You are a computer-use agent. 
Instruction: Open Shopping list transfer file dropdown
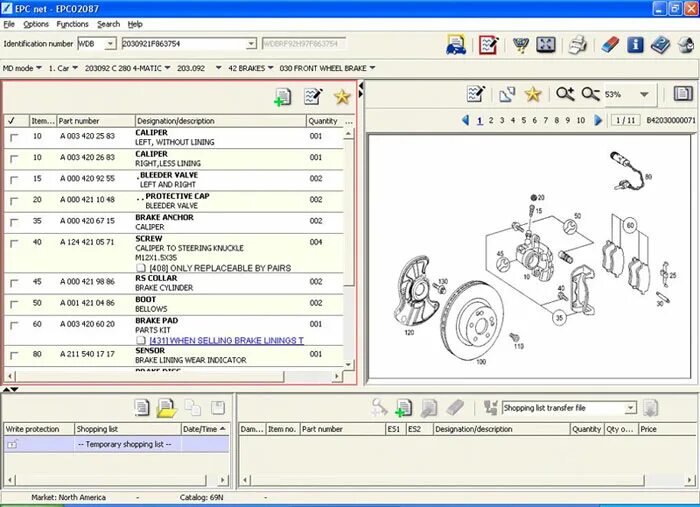tap(630, 407)
